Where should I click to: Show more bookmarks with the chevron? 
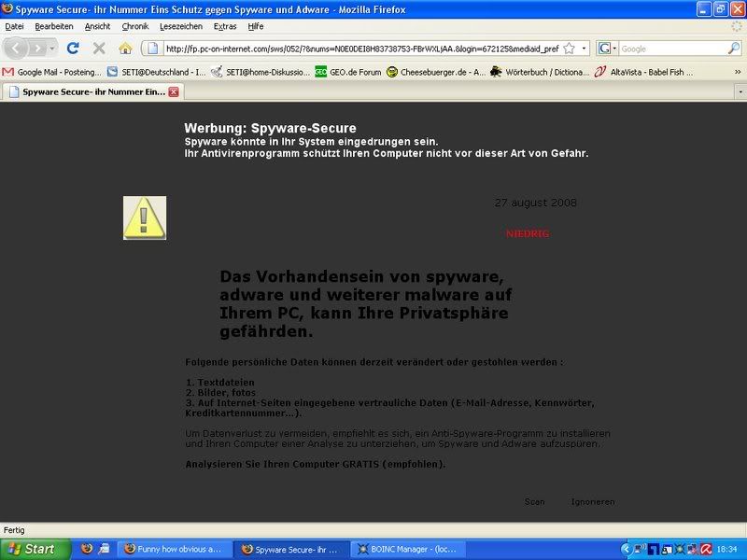tap(738, 72)
